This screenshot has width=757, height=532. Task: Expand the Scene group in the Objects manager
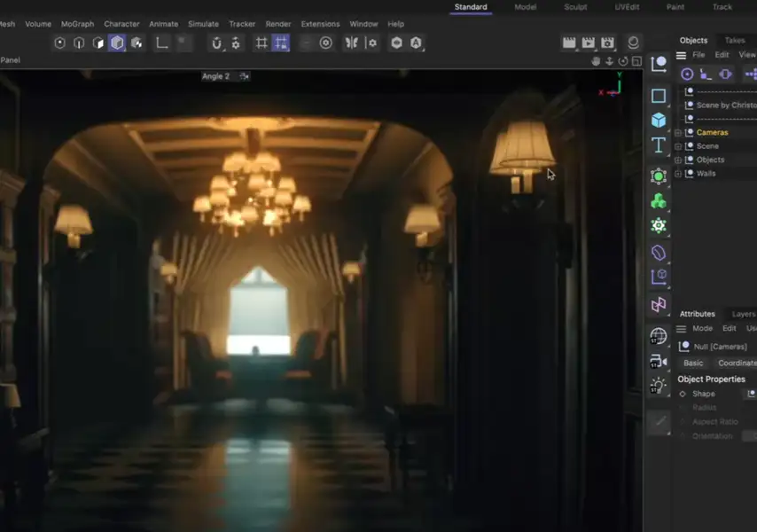click(x=679, y=145)
